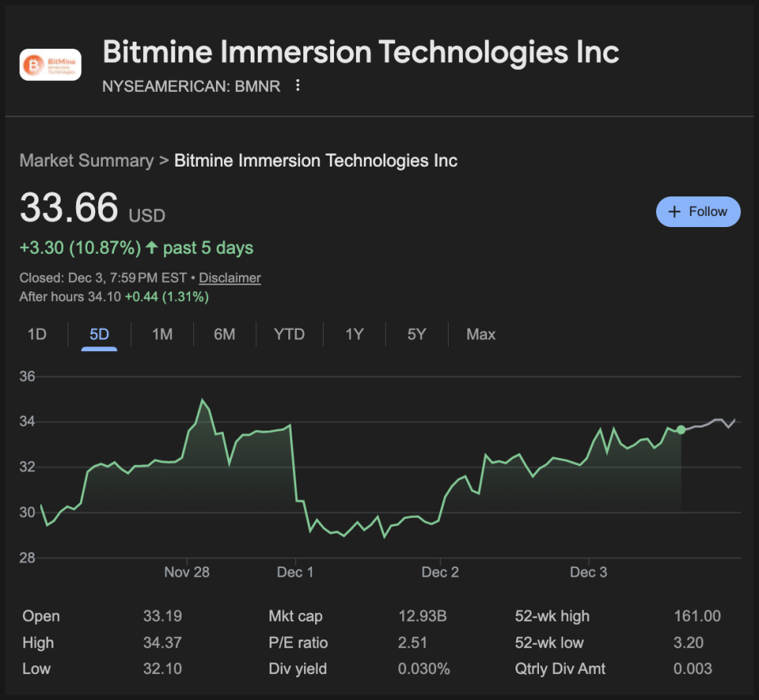
Task: Open the three-dot more options menu
Action: pos(298,86)
